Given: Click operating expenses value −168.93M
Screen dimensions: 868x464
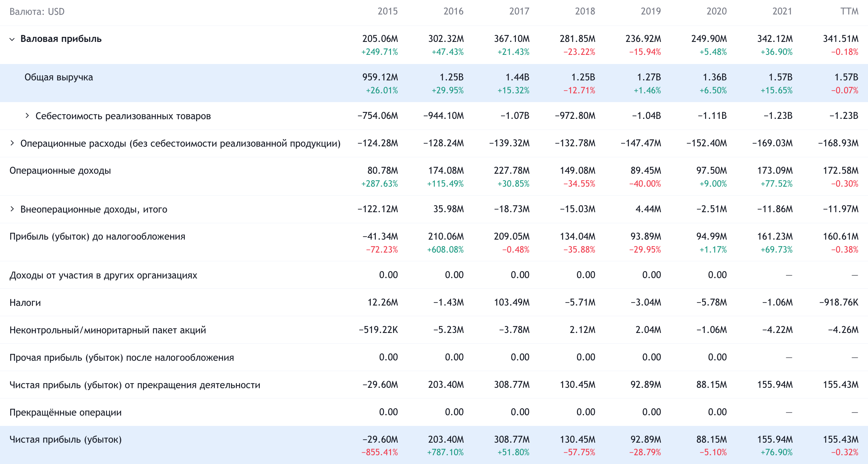Looking at the screenshot, I should [x=838, y=143].
